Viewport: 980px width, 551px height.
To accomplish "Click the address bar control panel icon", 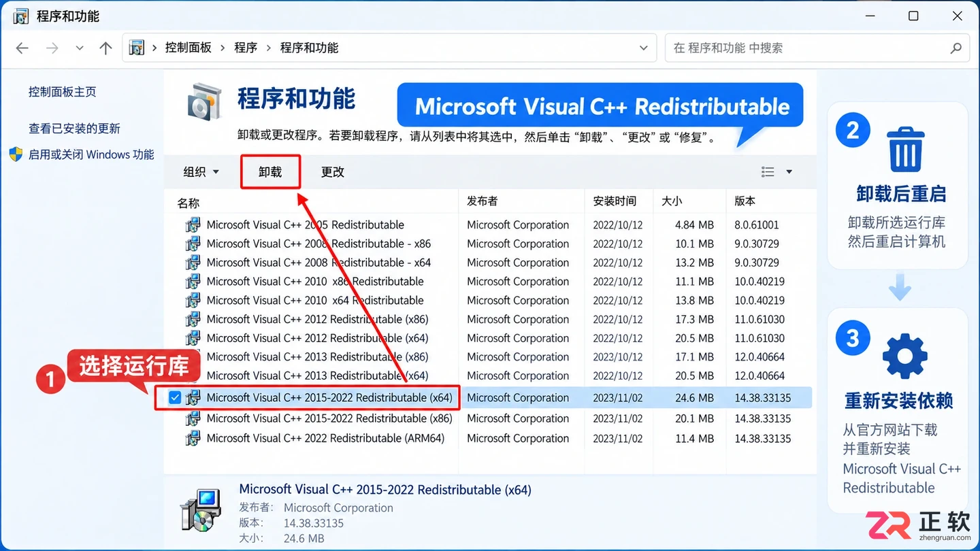I will click(137, 48).
